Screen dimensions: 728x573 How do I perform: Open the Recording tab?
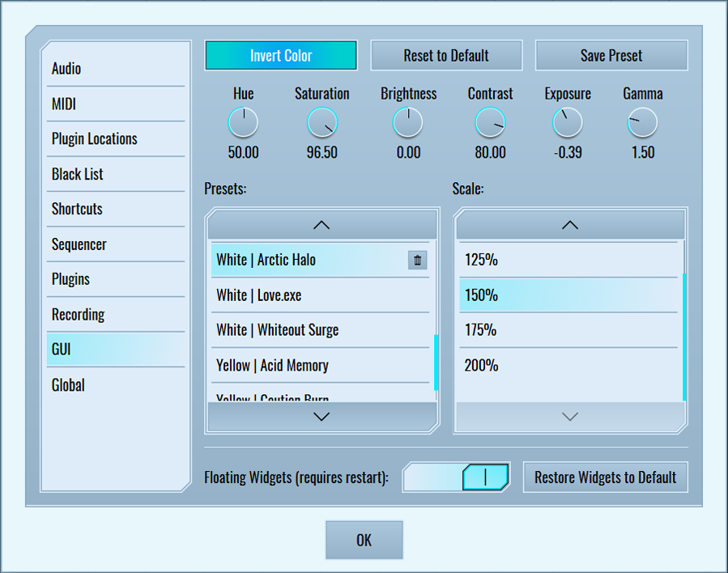click(x=116, y=315)
